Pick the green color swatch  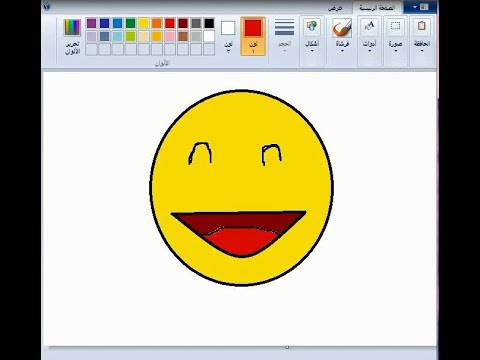(x=130, y=23)
